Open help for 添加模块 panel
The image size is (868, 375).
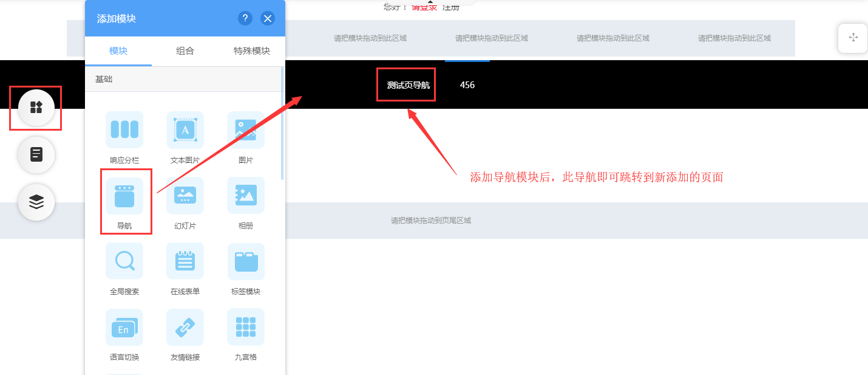[x=245, y=18]
